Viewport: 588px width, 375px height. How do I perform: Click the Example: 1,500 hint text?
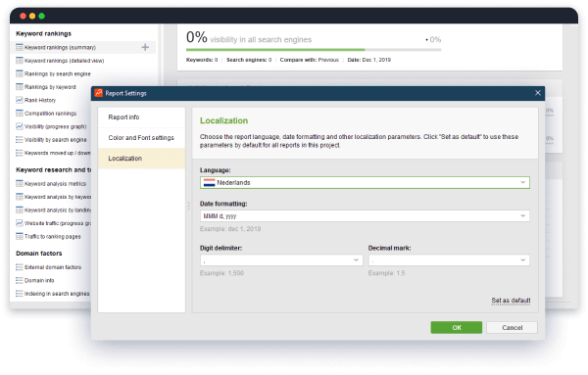[221, 273]
